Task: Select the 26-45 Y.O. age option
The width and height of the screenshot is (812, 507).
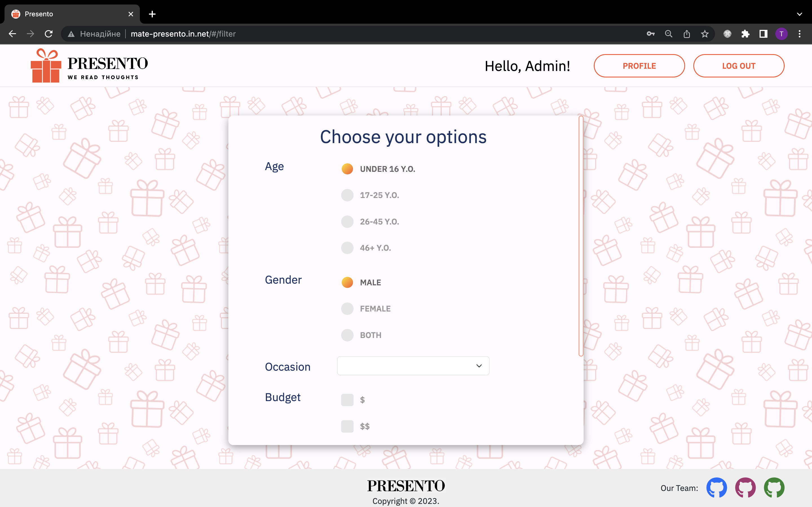Action: click(347, 221)
